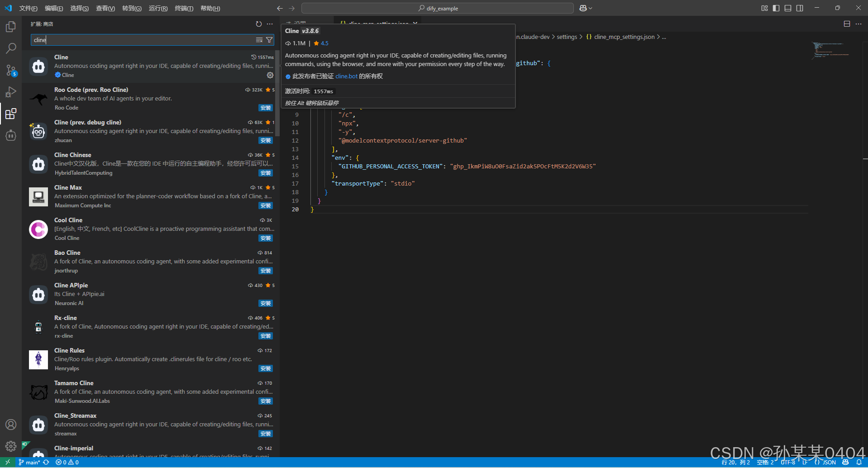Install Cline Chinese extension

[x=266, y=173]
